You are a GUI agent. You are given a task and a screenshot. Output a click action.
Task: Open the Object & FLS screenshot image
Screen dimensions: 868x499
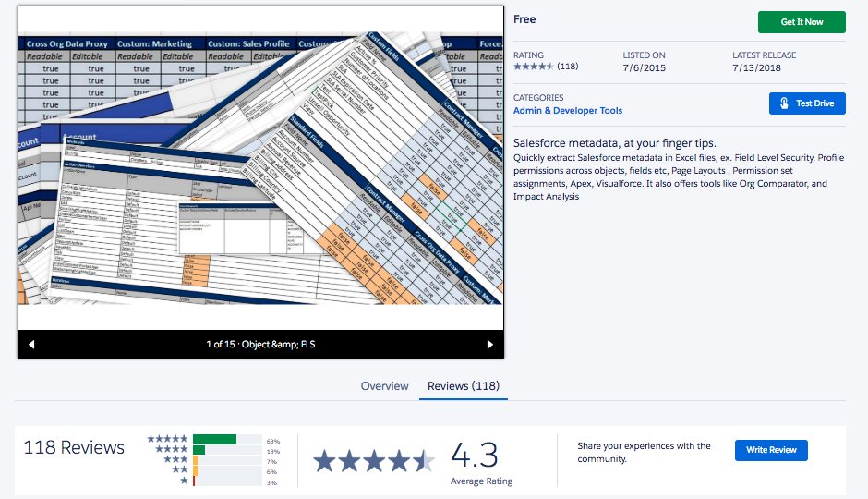(260, 168)
